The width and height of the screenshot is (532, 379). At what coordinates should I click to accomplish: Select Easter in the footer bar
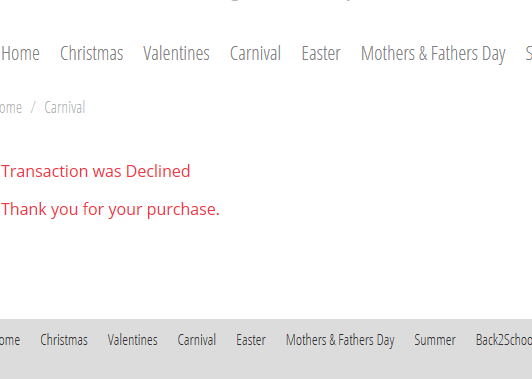coord(251,340)
